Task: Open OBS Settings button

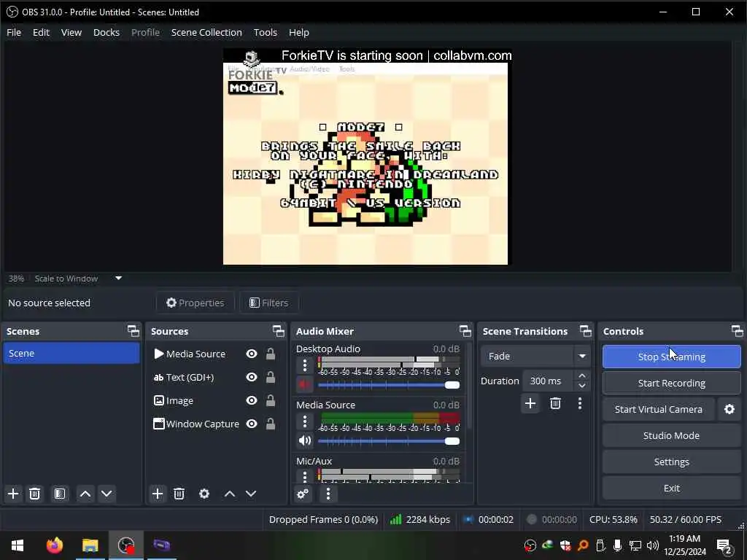Action: click(672, 462)
